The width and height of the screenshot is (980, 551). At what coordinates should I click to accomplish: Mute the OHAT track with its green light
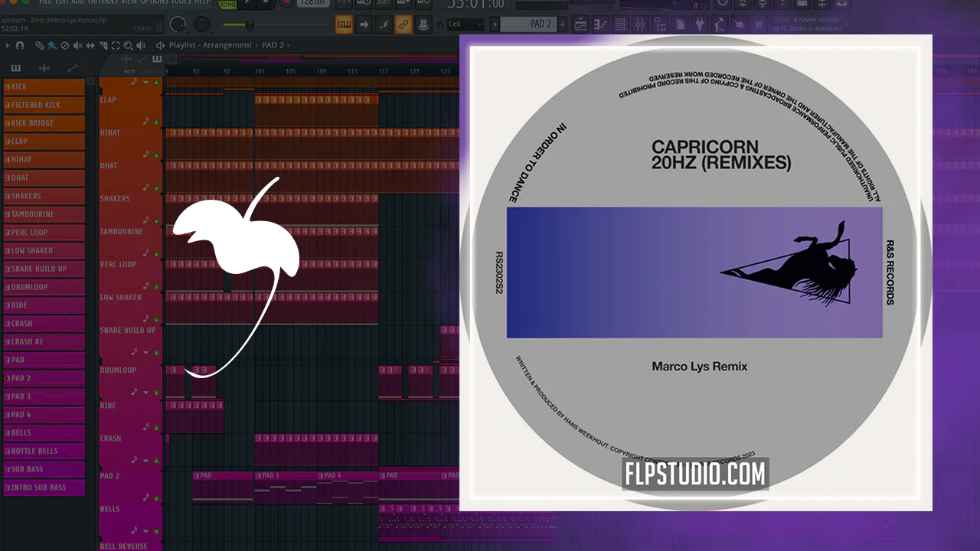tap(156, 187)
